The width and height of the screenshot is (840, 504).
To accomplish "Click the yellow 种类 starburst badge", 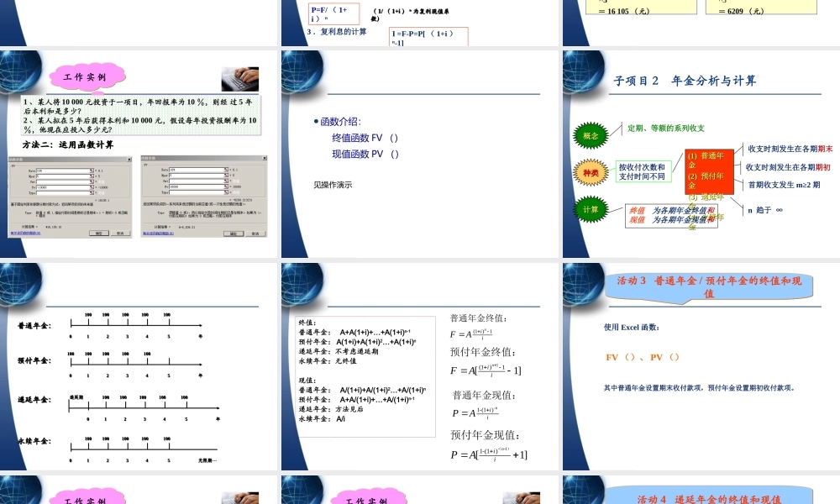I will click(591, 172).
